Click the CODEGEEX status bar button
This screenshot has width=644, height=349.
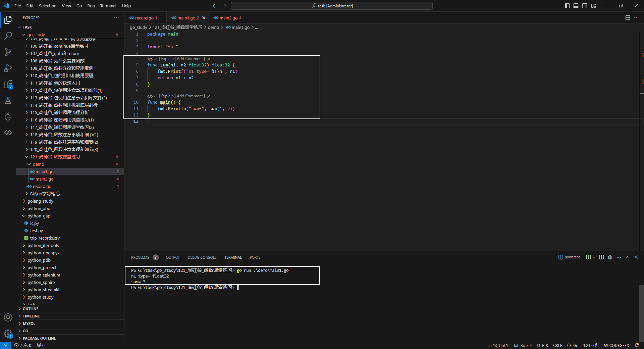[616, 345]
